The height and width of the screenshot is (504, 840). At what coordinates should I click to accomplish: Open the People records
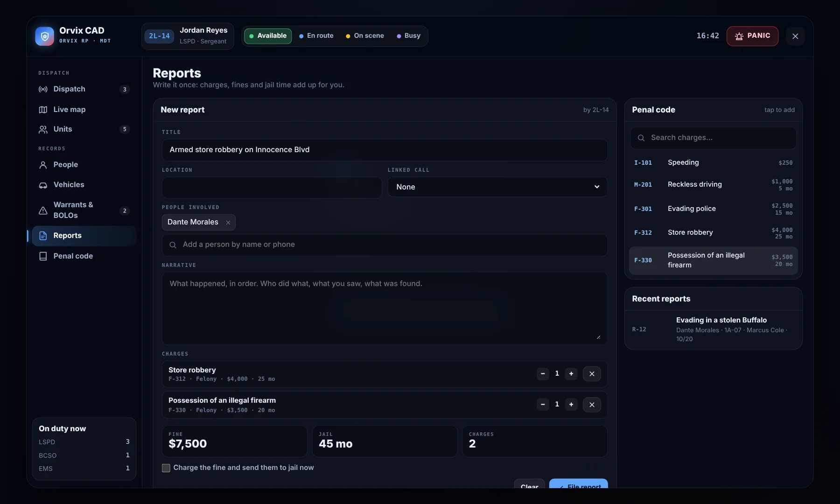pyautogui.click(x=84, y=165)
